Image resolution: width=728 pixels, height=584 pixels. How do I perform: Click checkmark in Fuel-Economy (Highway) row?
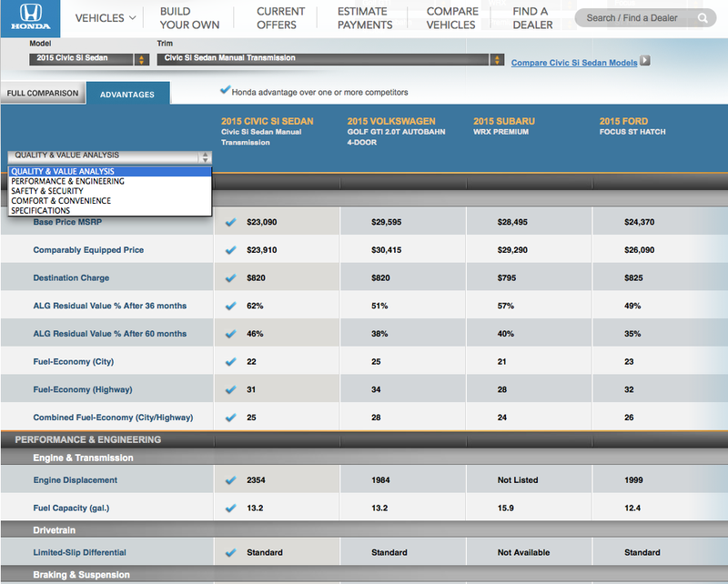click(x=231, y=389)
